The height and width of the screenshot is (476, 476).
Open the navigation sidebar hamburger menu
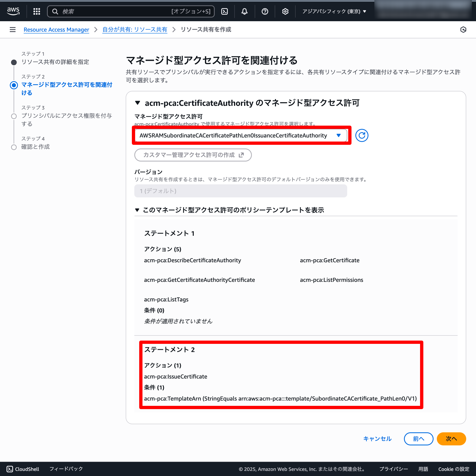[13, 30]
